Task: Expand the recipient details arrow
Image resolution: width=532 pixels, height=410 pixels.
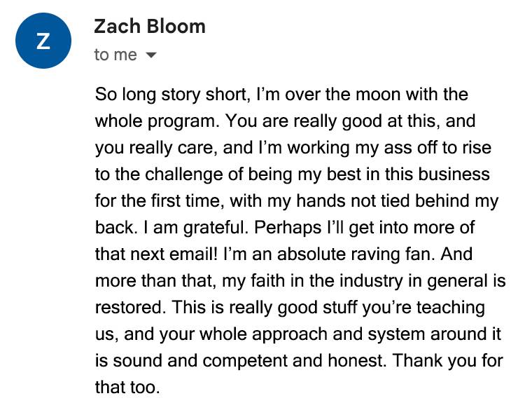Action: tap(150, 55)
